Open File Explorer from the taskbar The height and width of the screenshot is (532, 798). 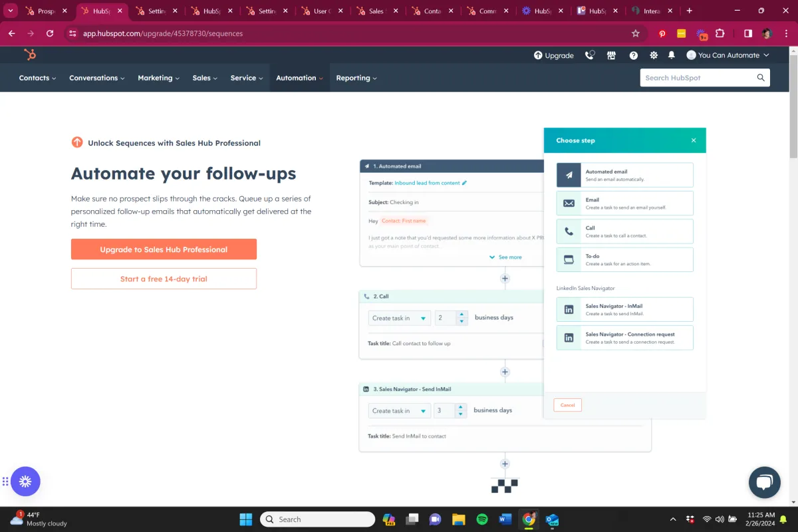[x=458, y=519]
